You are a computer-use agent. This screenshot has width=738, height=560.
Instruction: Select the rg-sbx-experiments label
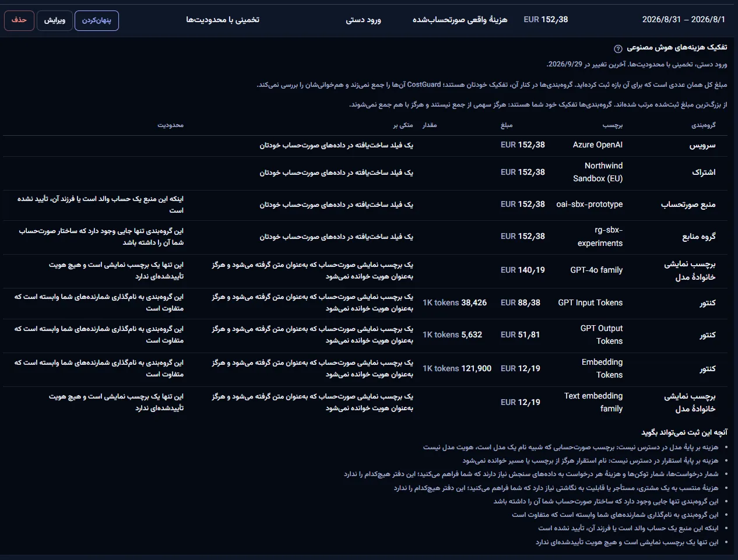[x=600, y=237]
